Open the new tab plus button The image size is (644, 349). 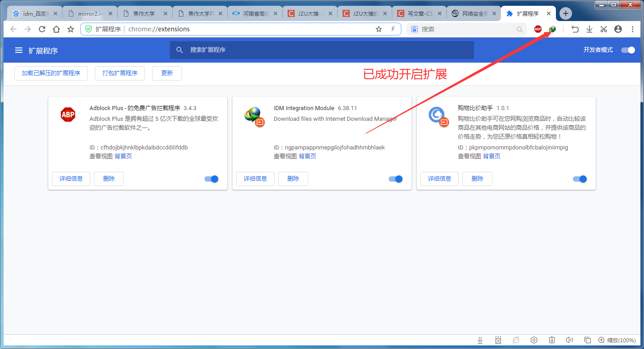click(566, 13)
